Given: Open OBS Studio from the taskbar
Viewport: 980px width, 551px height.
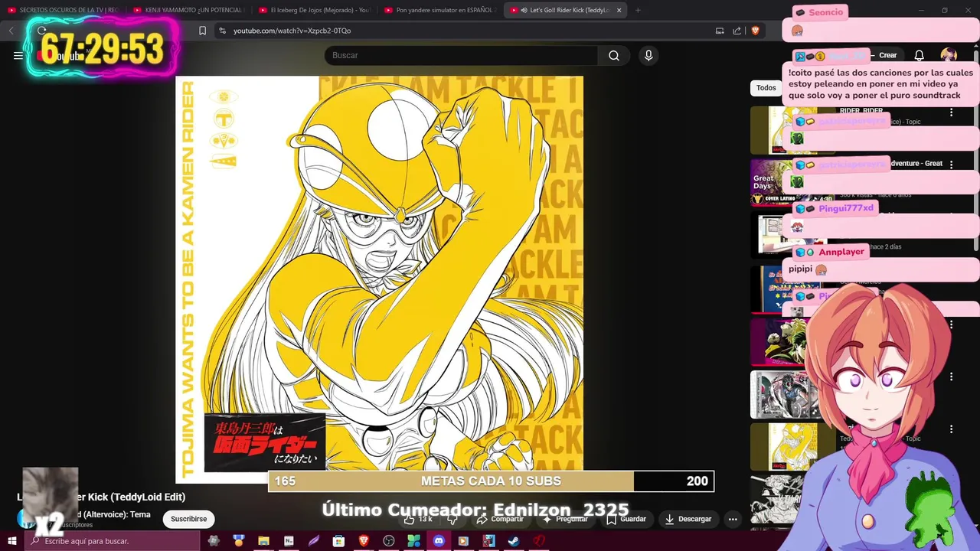Looking at the screenshot, I should pos(389,541).
